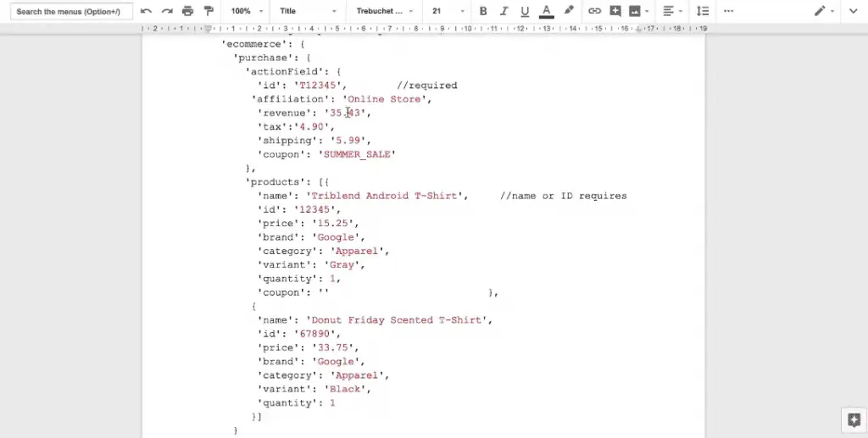Click the Search the menus field
The image size is (868, 438).
tap(71, 11)
